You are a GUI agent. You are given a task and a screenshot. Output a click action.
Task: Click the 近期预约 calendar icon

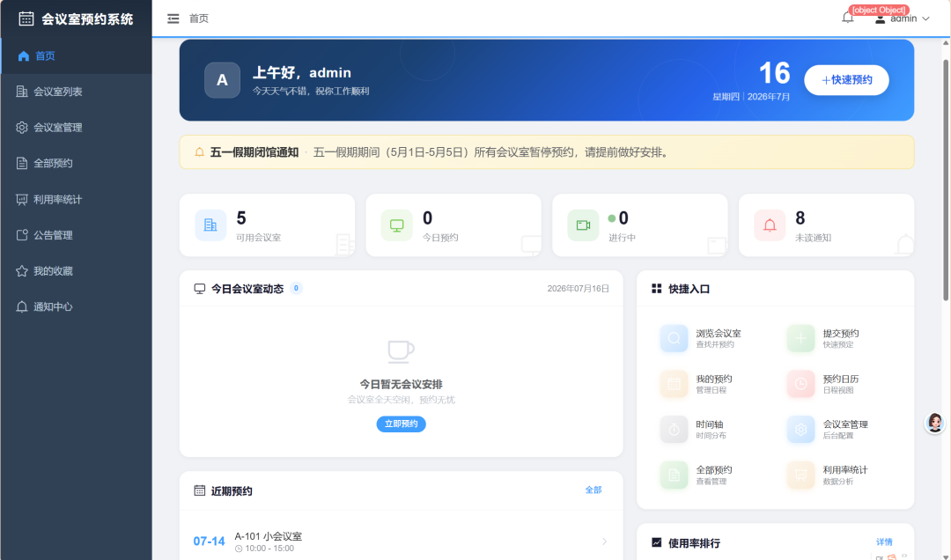(200, 490)
